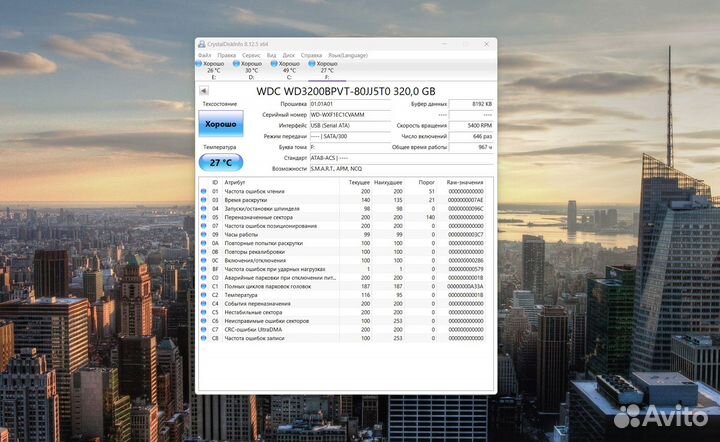
Task: Click the CrystalDiskInfo title bar app icon
Action: point(202,44)
